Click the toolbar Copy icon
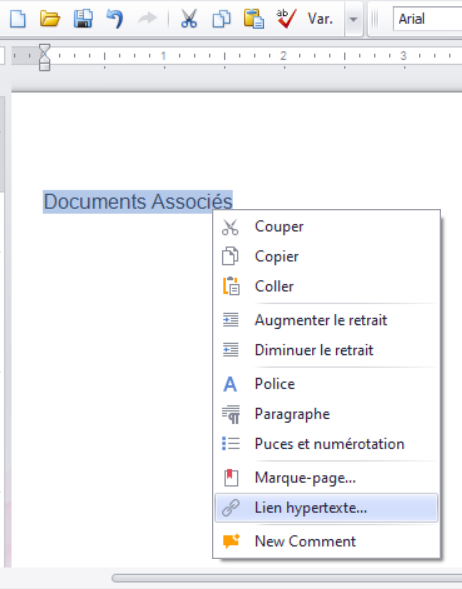The image size is (462, 589). [x=222, y=19]
